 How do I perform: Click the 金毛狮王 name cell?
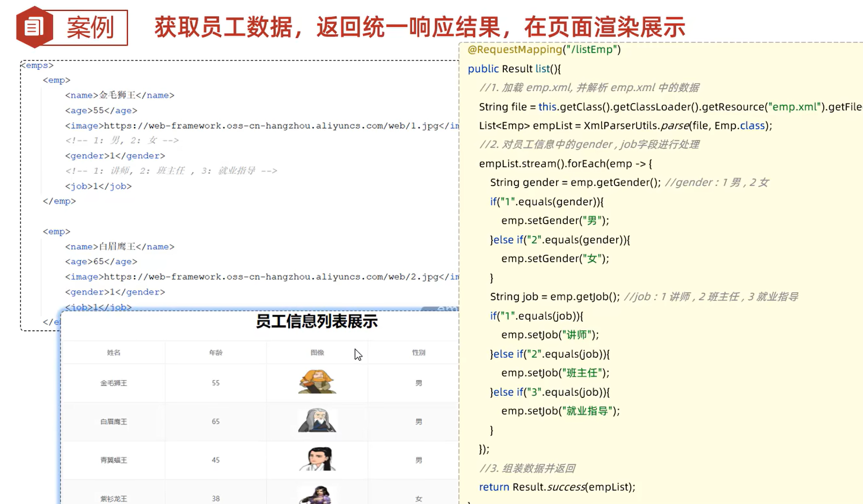114,383
